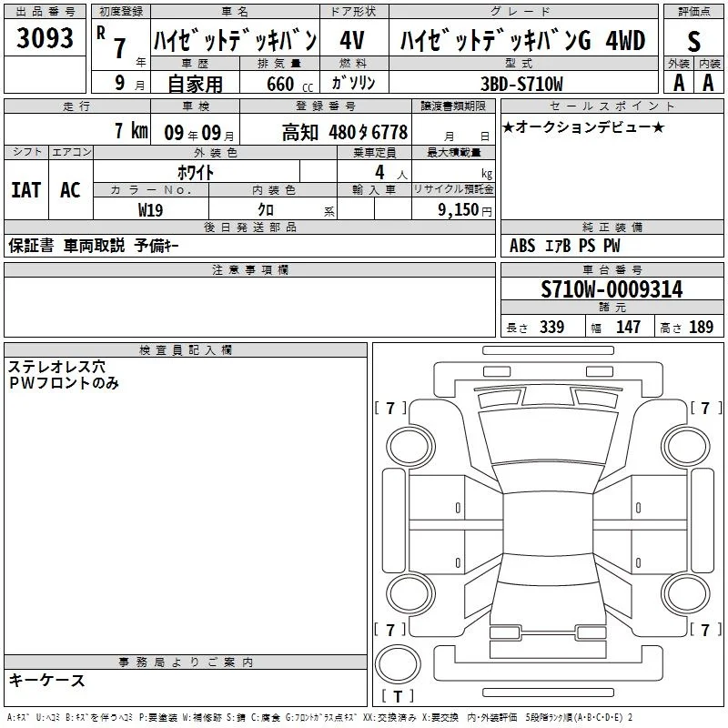Click interior color クロ

[266, 209]
